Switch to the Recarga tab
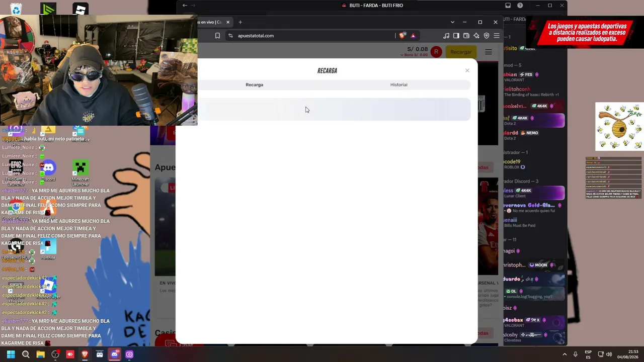Screen dimensions: 644x362 click(255, 84)
